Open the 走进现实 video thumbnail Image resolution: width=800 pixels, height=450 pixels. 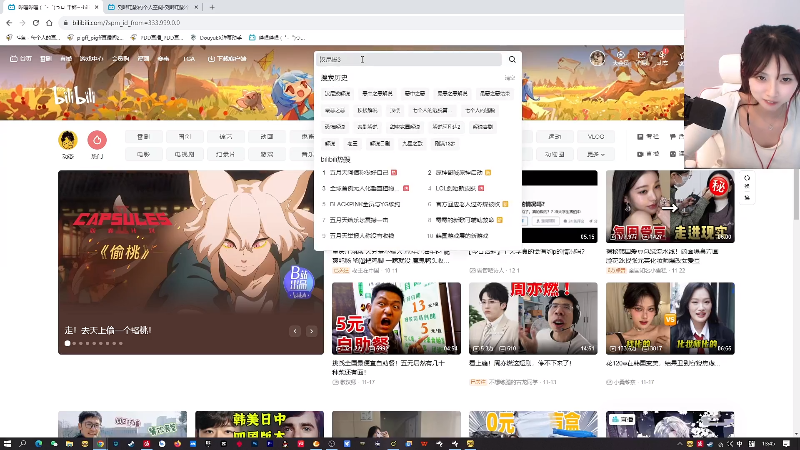670,207
